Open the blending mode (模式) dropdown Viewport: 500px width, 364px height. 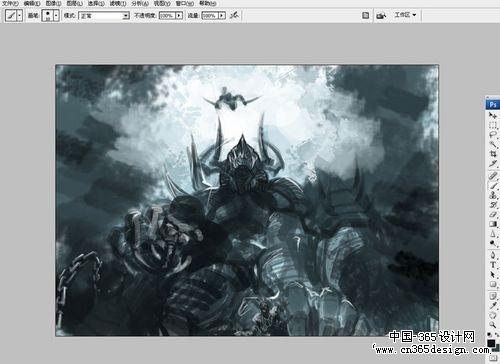pos(104,16)
